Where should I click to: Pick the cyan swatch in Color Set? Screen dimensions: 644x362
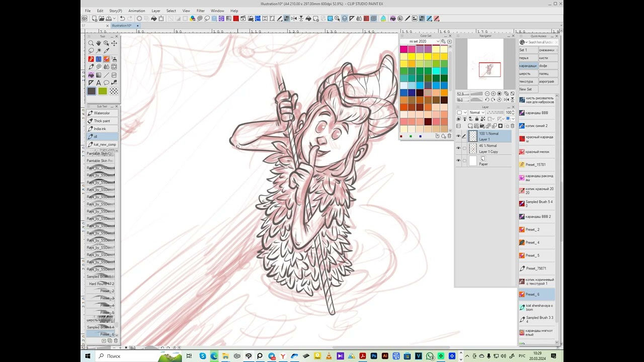(x=436, y=71)
